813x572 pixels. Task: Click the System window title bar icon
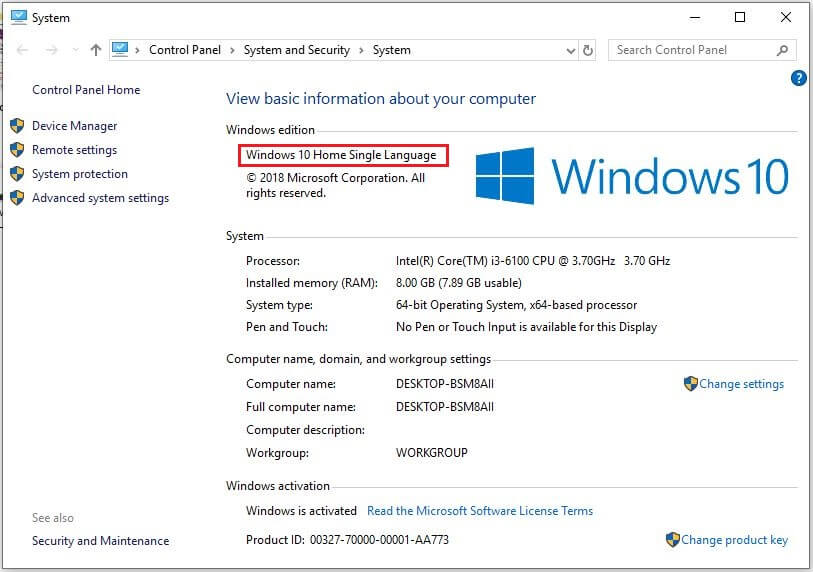click(19, 17)
